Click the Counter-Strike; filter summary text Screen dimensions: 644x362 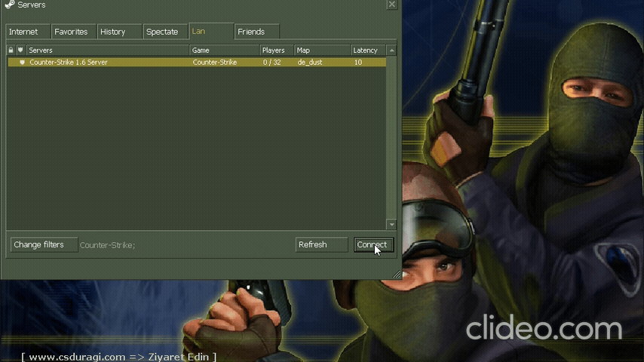tap(107, 245)
